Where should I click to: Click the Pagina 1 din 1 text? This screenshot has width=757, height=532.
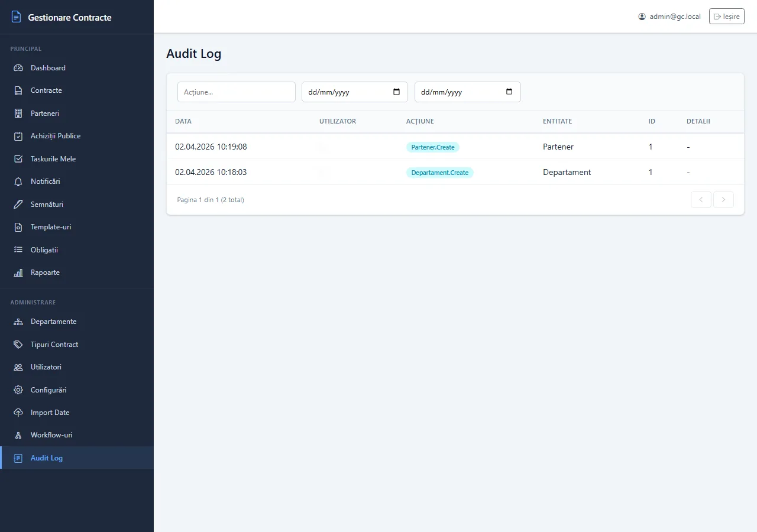(x=198, y=200)
